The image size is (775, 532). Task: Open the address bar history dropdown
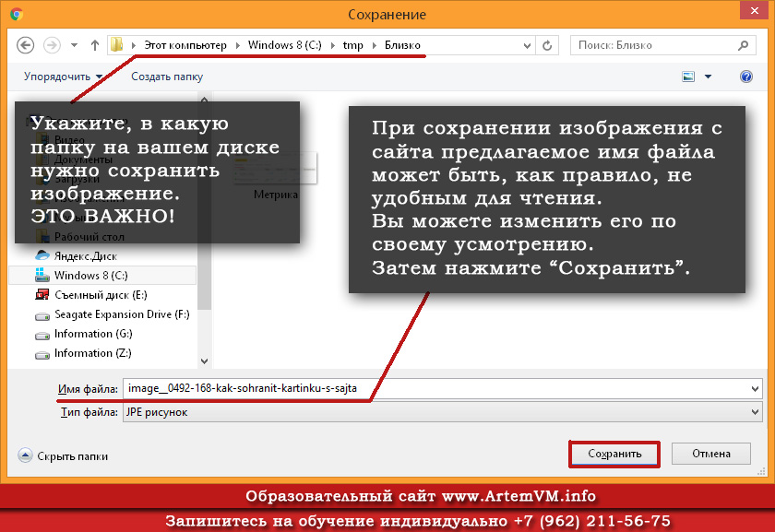527,45
